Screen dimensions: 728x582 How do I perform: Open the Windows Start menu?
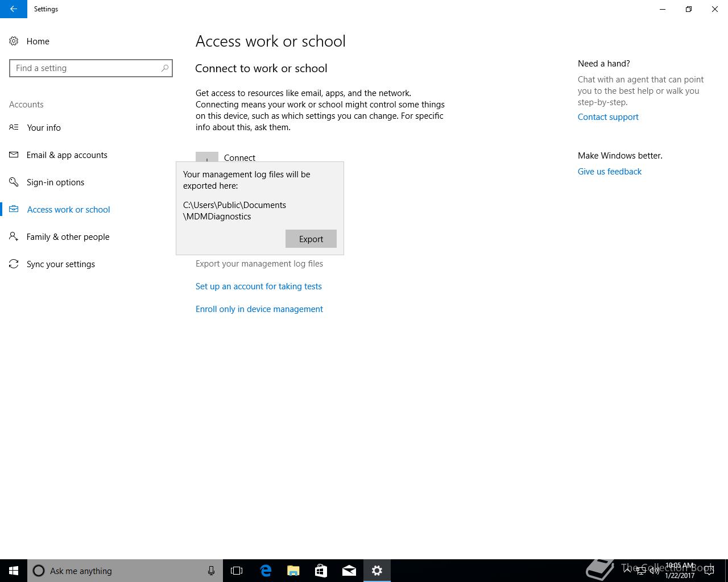point(14,571)
